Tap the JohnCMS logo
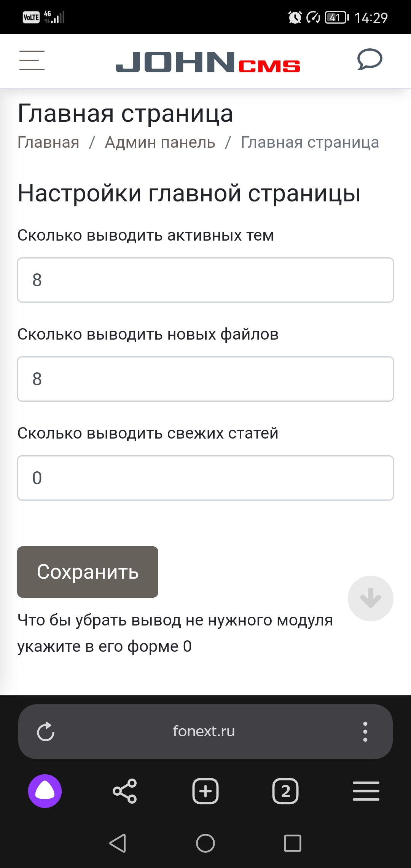The width and height of the screenshot is (411, 868). (x=208, y=62)
